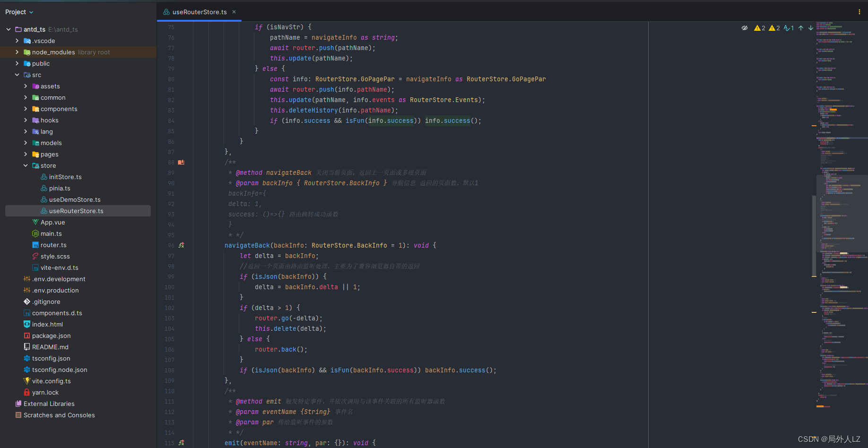
Task: Click the emit method name at line 115
Action: pos(232,443)
